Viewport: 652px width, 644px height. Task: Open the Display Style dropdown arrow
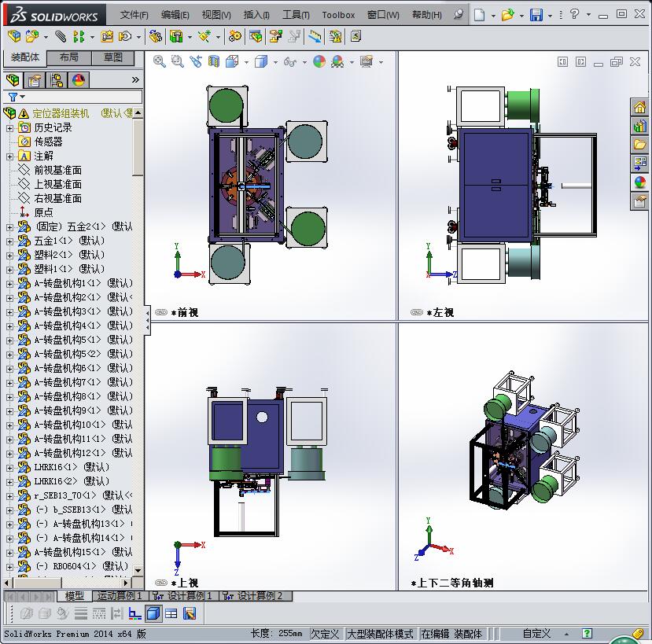tap(275, 62)
